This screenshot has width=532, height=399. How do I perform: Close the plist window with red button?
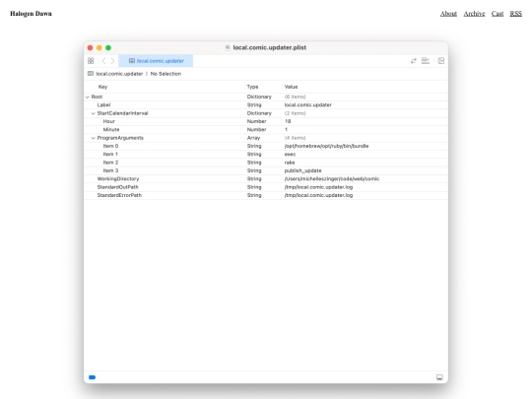click(x=90, y=48)
